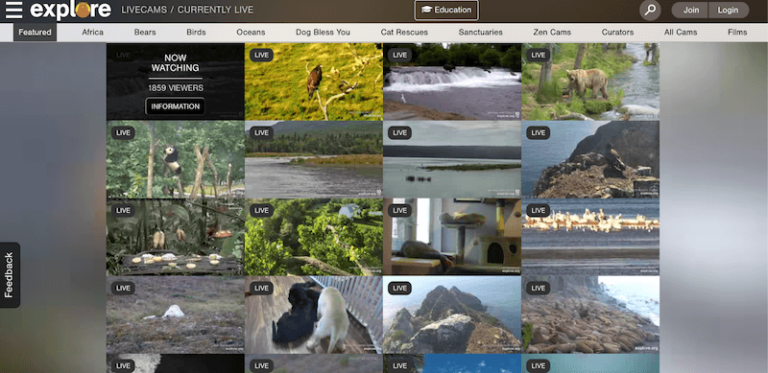The width and height of the screenshot is (768, 373).
Task: Switch to the Bears tab
Action: [x=145, y=32]
